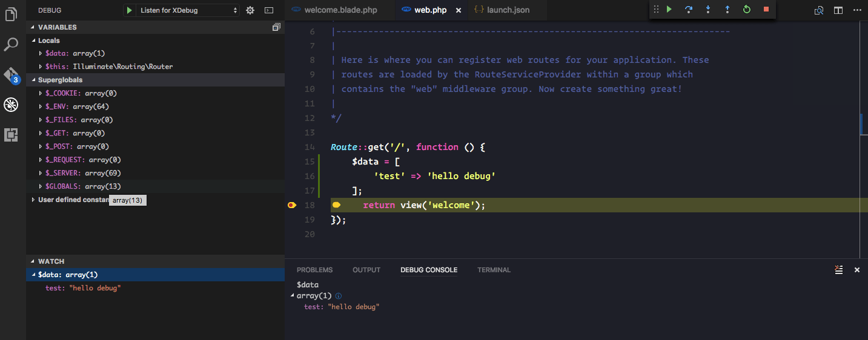Toggle the breakpoint on line 18

pos(292,206)
